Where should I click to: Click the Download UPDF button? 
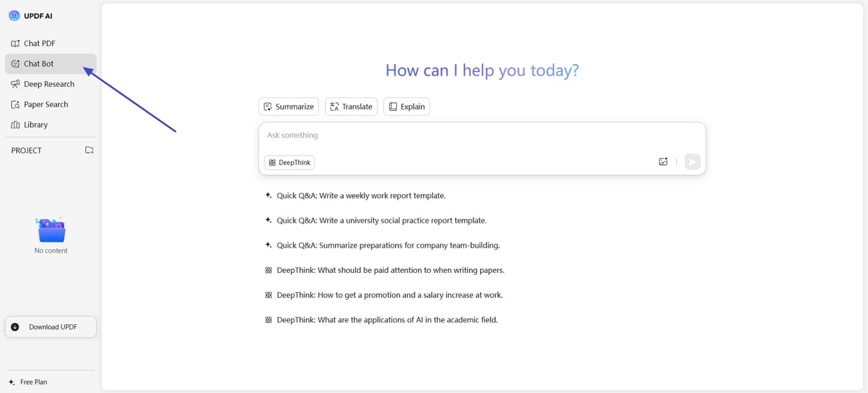pos(51,327)
